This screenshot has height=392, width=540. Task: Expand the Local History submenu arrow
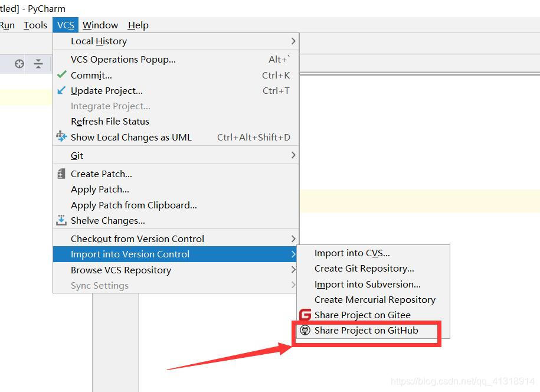(x=293, y=41)
